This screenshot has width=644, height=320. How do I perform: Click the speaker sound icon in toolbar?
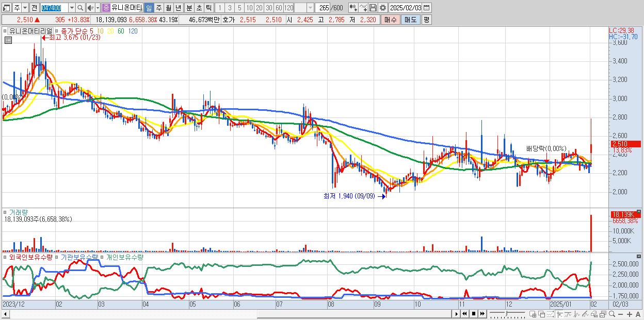90,8
